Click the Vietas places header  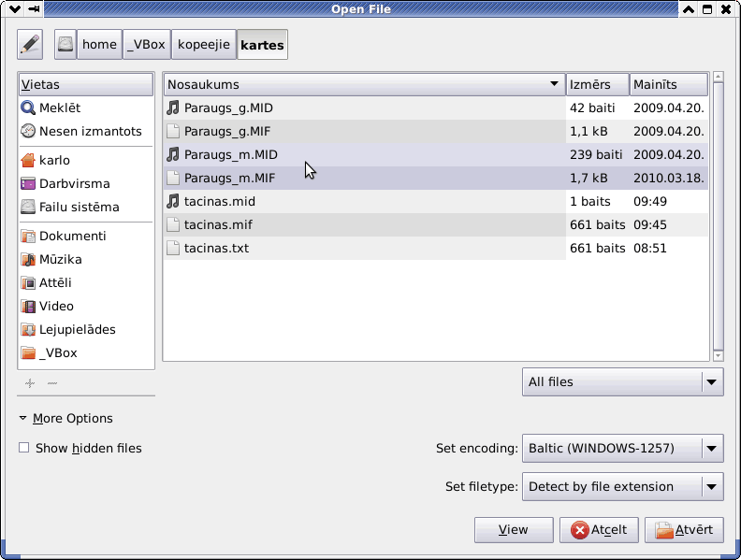86,84
